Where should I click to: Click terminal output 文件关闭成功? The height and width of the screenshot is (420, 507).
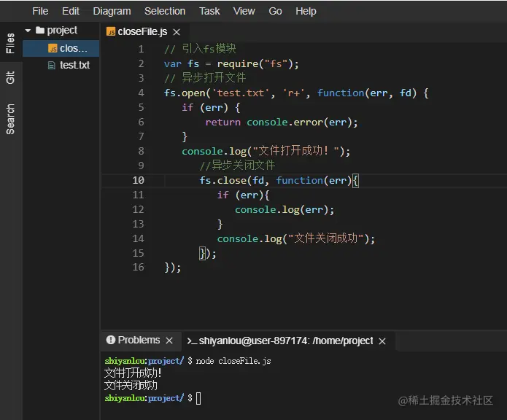[131, 386]
